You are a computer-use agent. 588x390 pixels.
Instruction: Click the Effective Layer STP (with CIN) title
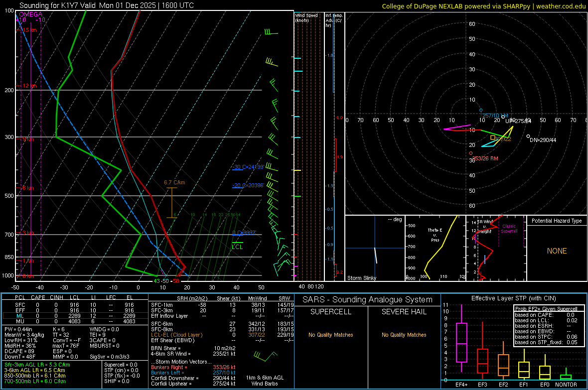(513, 298)
